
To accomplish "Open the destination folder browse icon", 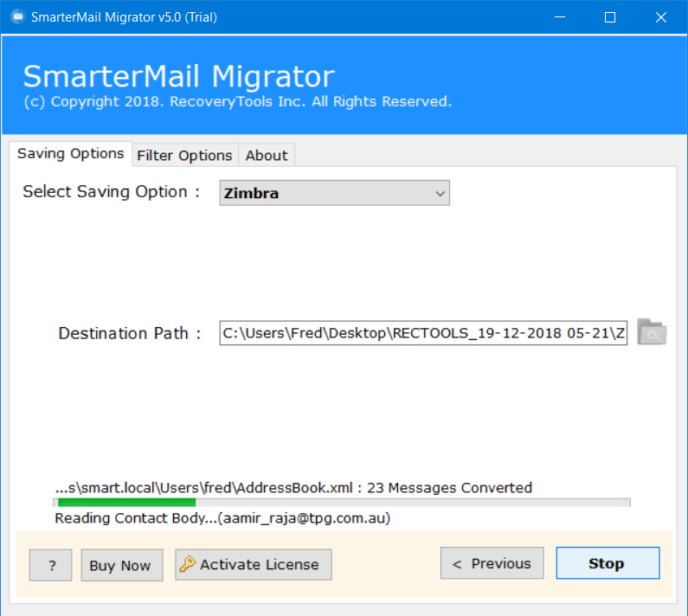I will coord(652,332).
